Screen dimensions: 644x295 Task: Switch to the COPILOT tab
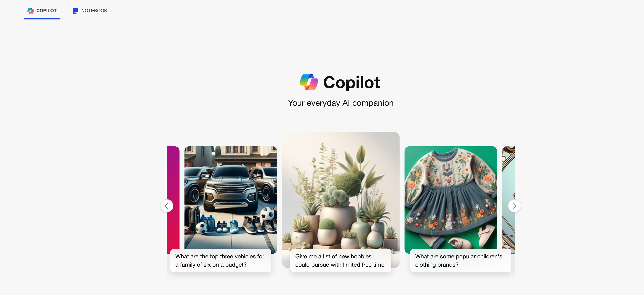42,11
